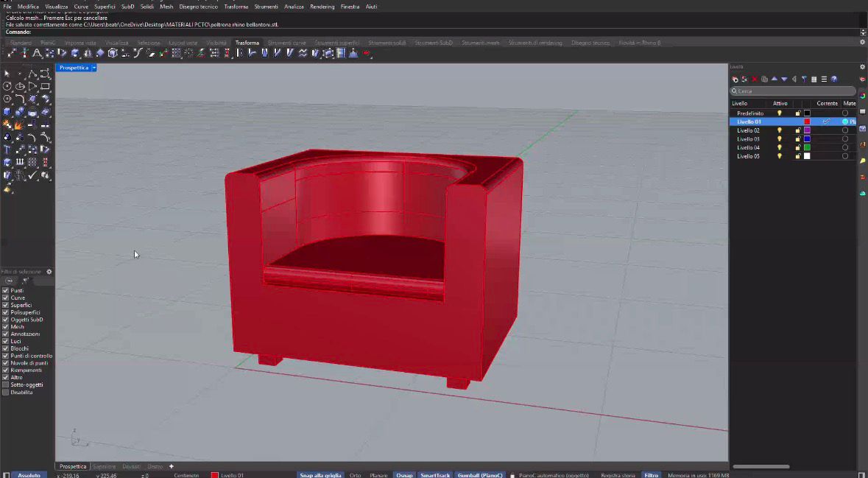Click the selection arrow tool in left toolbar
This screenshot has width=868, height=478.
point(7,74)
